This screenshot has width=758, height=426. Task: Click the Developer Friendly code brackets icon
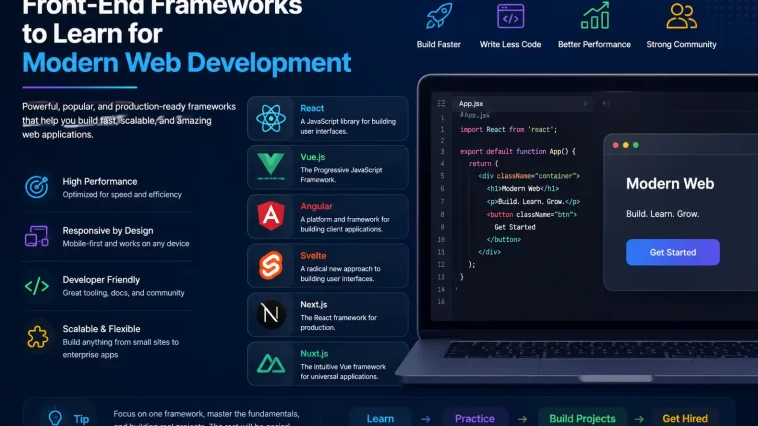coord(37,286)
